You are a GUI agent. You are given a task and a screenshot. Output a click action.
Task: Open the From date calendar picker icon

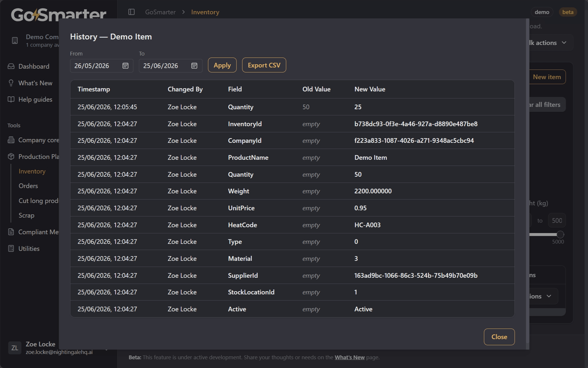pyautogui.click(x=125, y=66)
